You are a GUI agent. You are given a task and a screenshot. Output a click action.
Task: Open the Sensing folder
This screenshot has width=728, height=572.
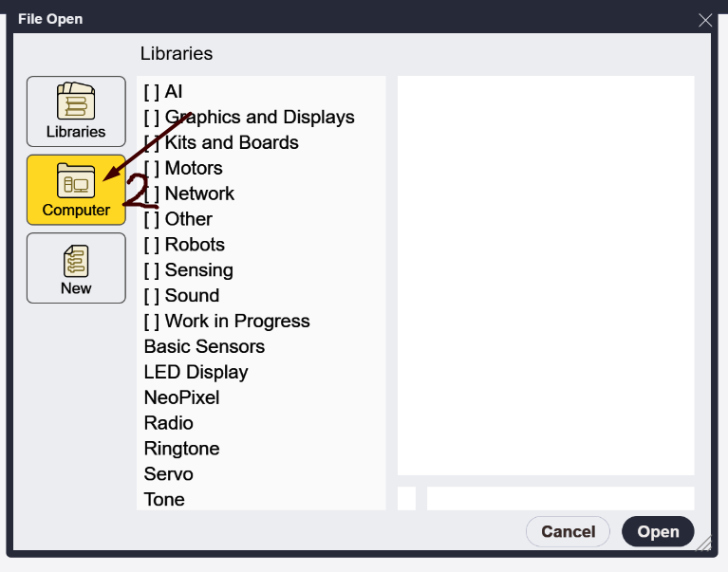point(188,270)
